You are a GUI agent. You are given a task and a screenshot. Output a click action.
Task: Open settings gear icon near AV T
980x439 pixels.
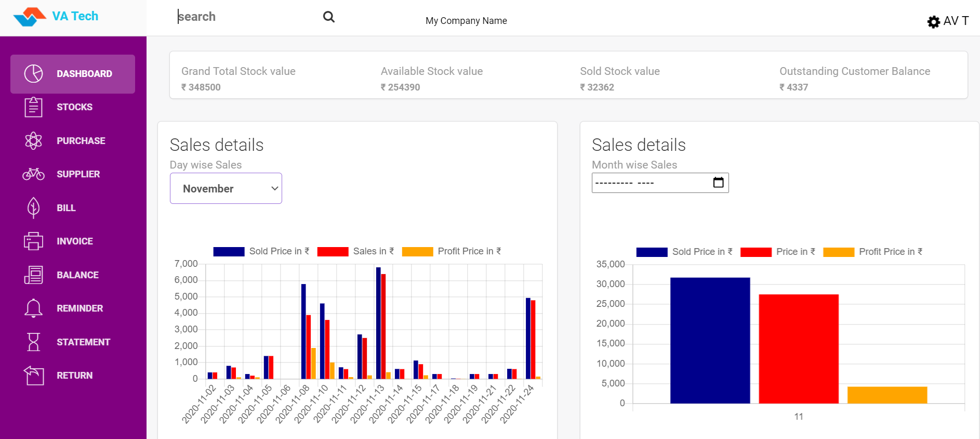click(x=933, y=22)
